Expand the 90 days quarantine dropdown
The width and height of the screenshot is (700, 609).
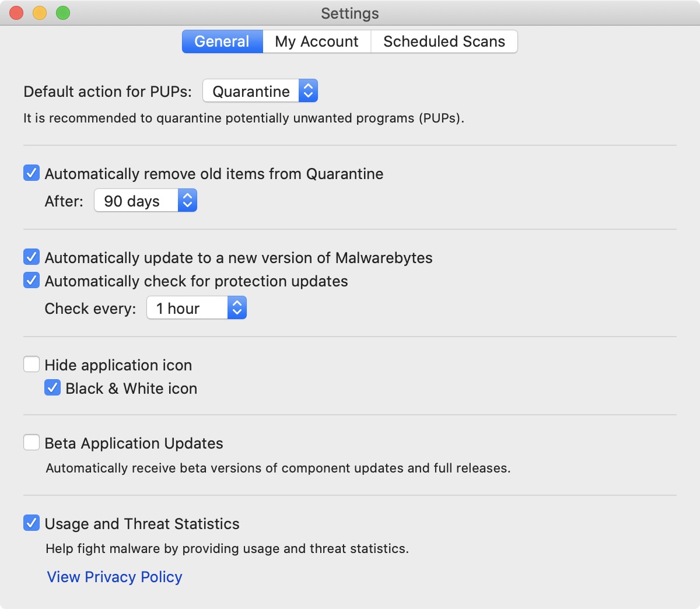(x=145, y=201)
